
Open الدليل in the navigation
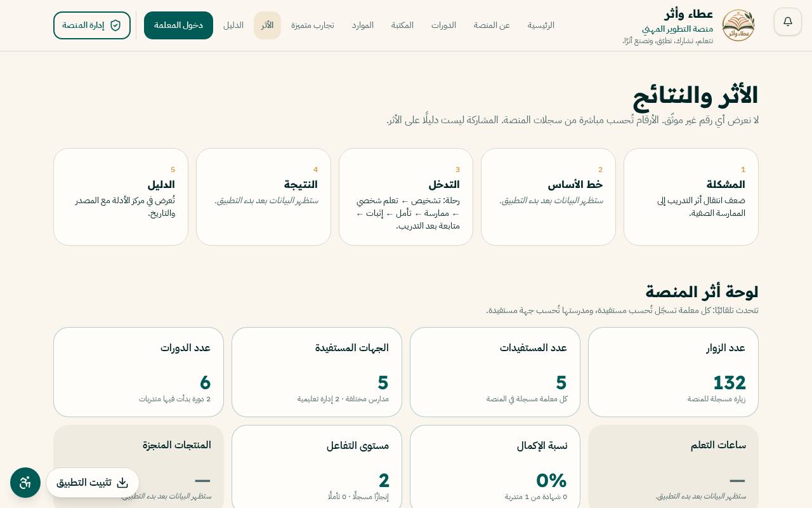[233, 25]
